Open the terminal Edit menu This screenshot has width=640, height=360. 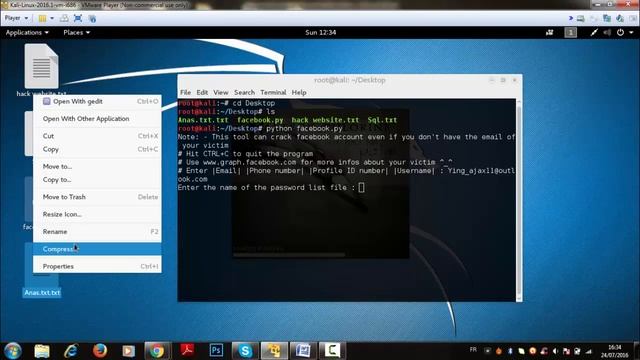pyautogui.click(x=202, y=92)
